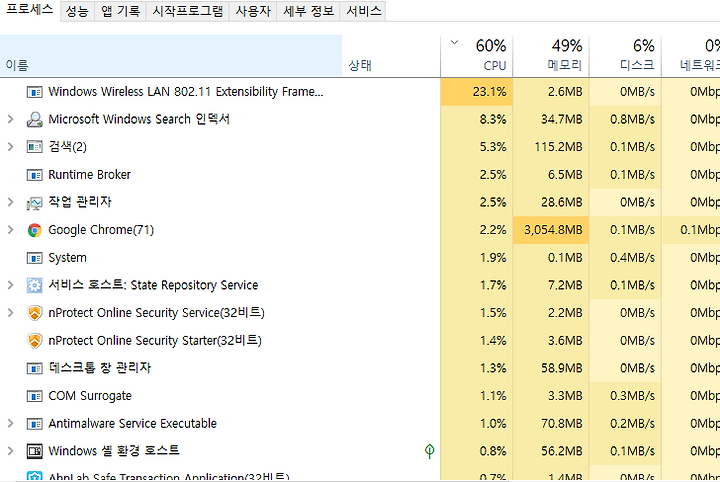Sort by the 49% 메모리 column header
Viewport: 720px width, 482px height.
pyautogui.click(x=551, y=56)
